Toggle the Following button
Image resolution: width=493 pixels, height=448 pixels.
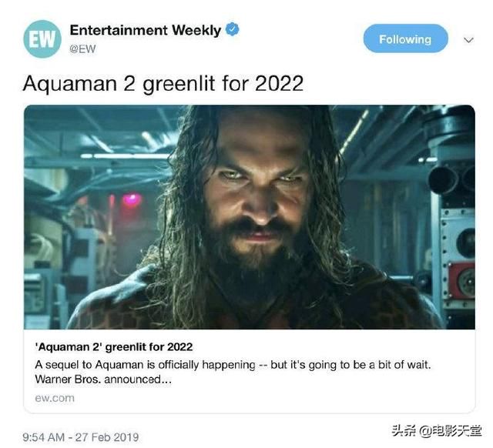tap(405, 38)
